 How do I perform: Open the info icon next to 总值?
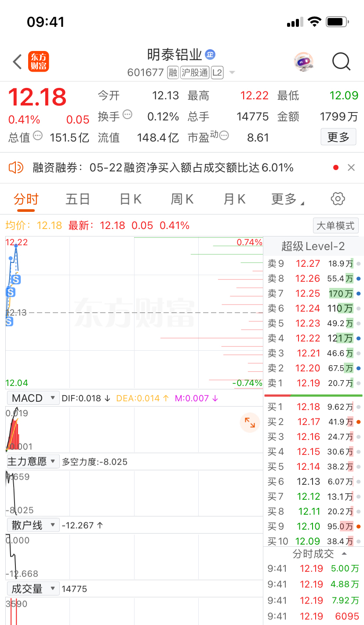(x=38, y=135)
